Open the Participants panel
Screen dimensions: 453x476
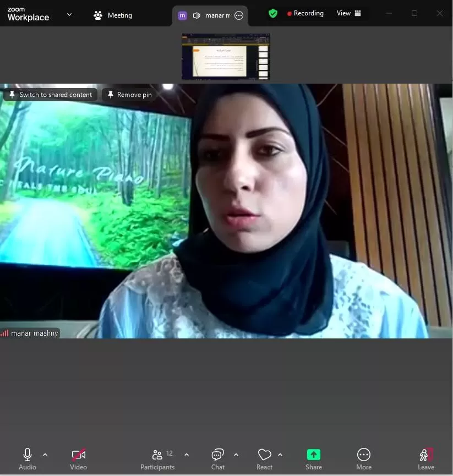(157, 459)
